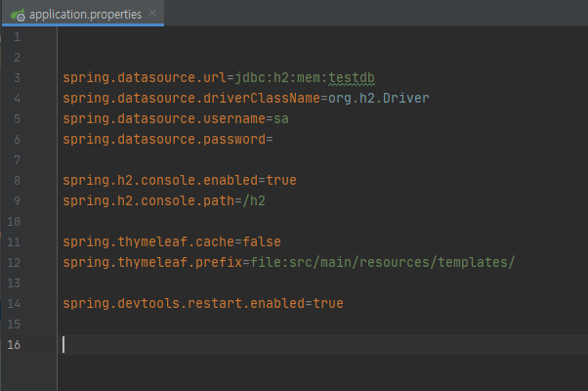Screen dimensions: 588x391
Task: Click the spring.thymeleaf.prefix key
Action: pyautogui.click(x=152, y=263)
